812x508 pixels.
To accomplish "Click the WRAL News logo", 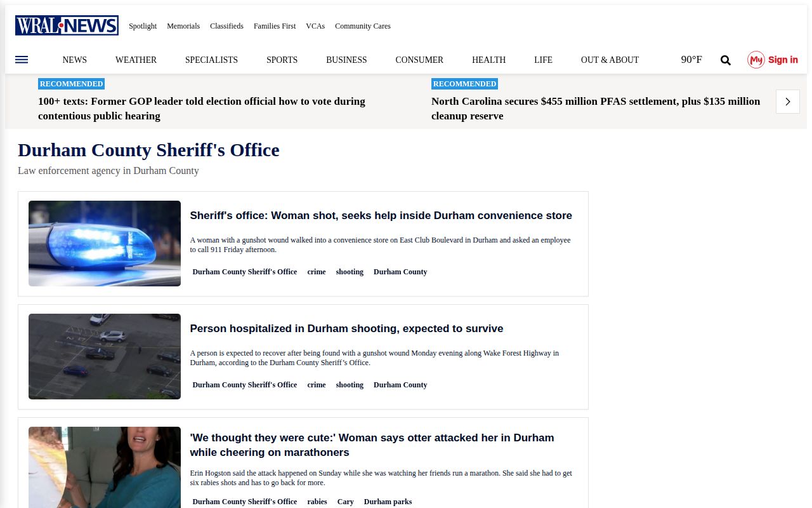I will pos(67,25).
